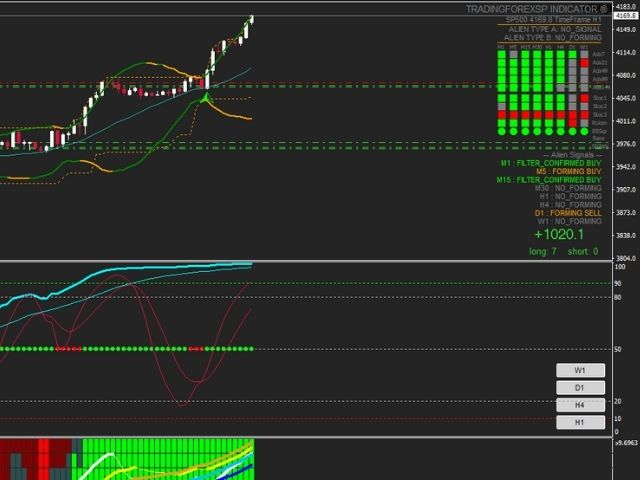
Task: Click M15 : FILTER_CONFIRMED BUY signal
Action: coord(549,180)
